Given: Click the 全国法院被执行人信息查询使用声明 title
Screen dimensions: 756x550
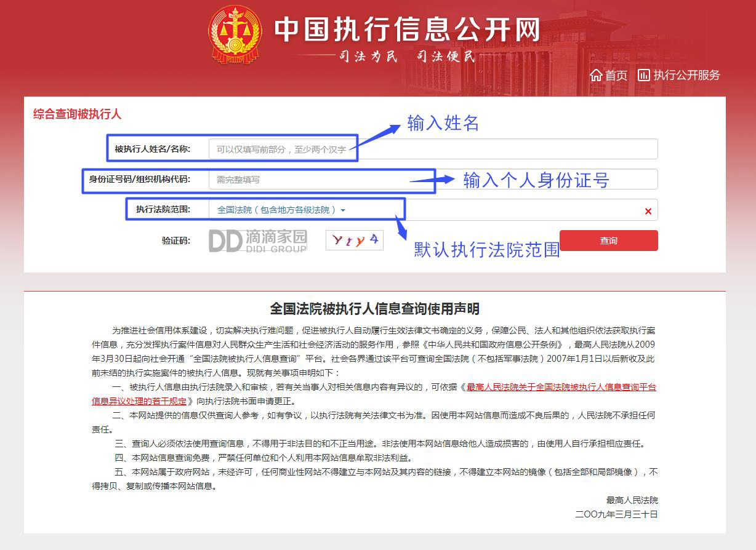Looking at the screenshot, I should [375, 309].
